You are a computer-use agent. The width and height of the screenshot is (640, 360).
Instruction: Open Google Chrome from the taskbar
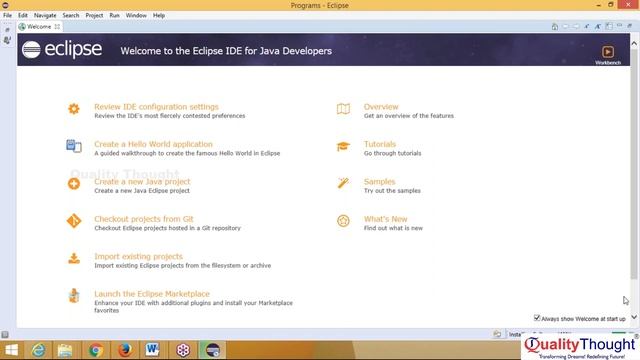pos(96,350)
